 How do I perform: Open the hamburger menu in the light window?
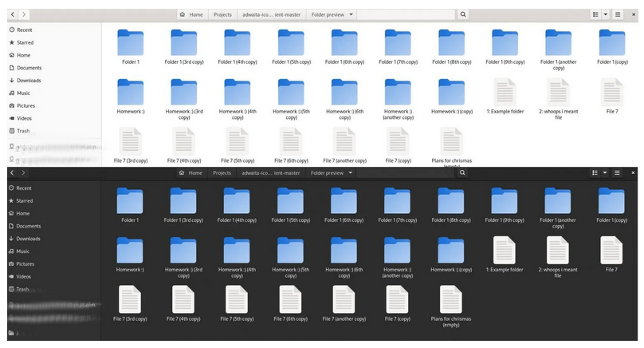click(618, 14)
